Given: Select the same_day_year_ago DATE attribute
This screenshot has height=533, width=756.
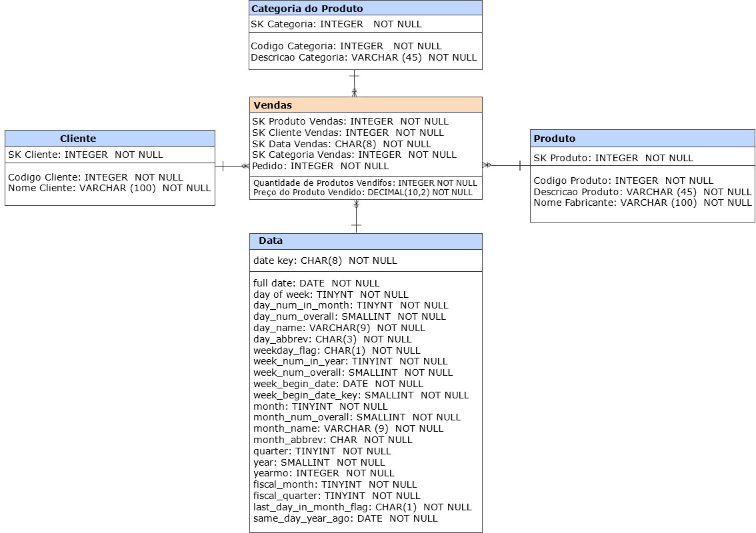Looking at the screenshot, I should (345, 518).
